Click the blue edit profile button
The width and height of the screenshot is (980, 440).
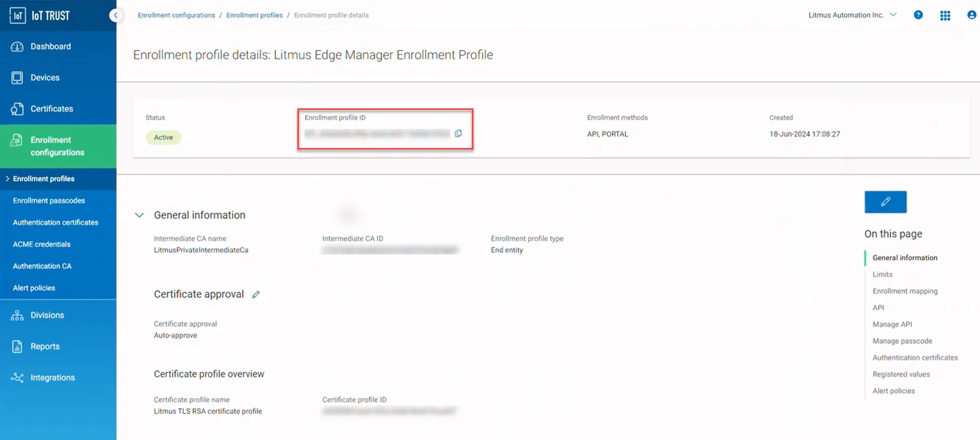point(886,202)
